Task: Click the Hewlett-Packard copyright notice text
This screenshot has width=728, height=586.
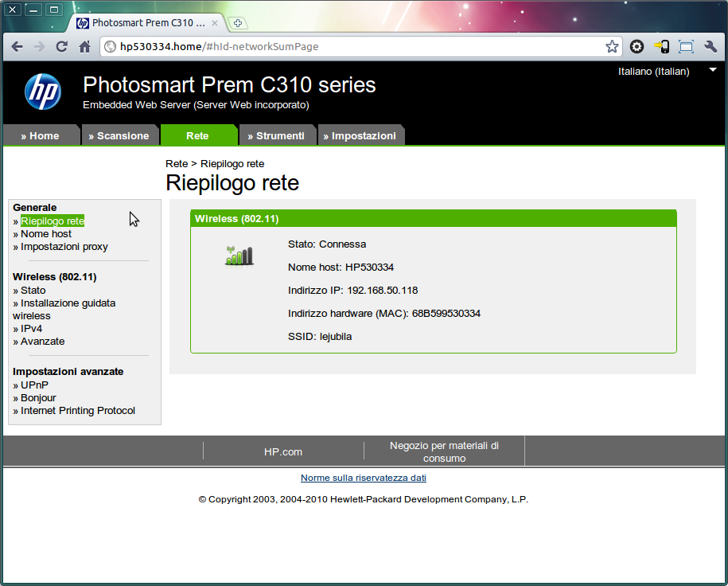Action: (364, 499)
